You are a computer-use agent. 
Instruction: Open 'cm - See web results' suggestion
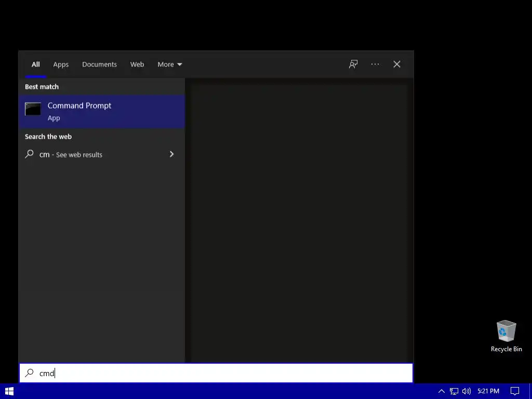pos(102,154)
